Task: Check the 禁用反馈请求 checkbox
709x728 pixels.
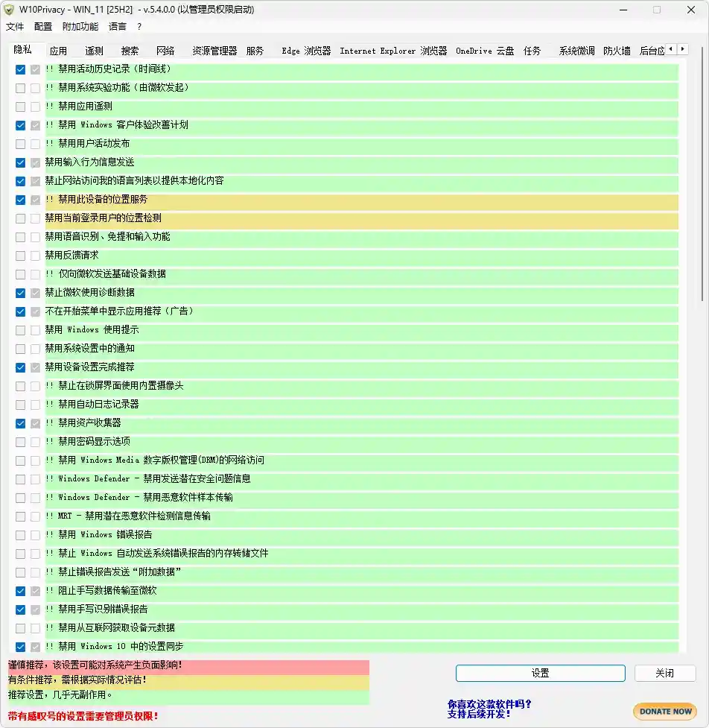Action: coord(20,256)
